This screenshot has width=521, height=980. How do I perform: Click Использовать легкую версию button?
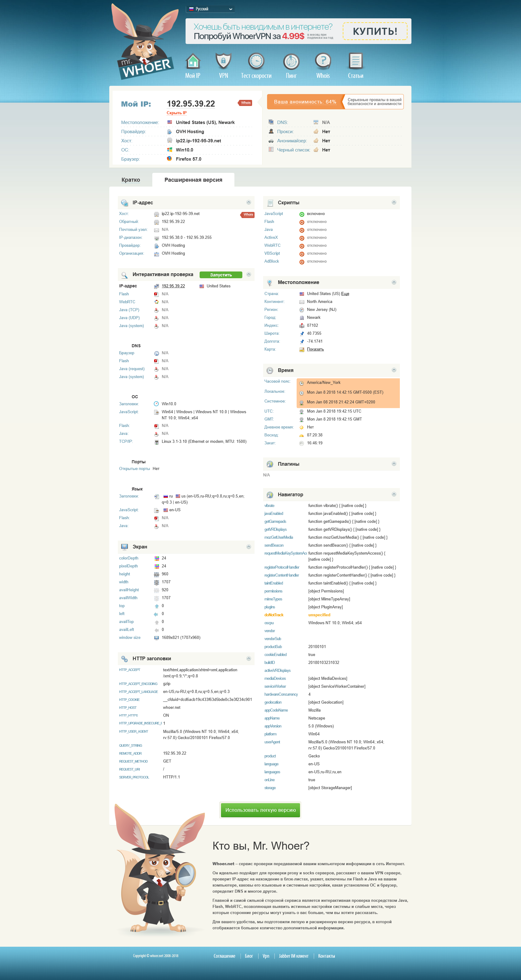pyautogui.click(x=261, y=810)
